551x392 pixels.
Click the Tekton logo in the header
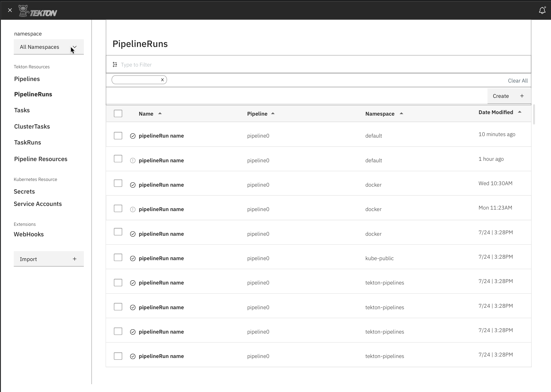coord(37,10)
